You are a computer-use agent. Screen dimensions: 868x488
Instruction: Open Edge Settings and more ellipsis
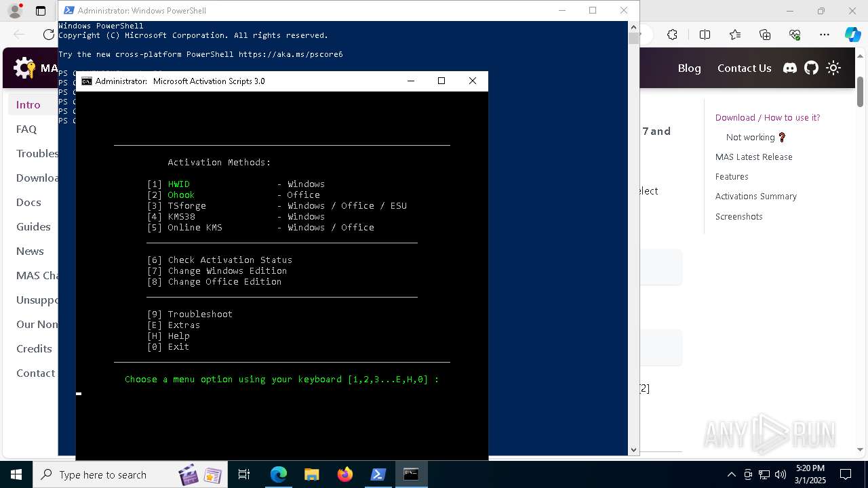click(x=825, y=35)
